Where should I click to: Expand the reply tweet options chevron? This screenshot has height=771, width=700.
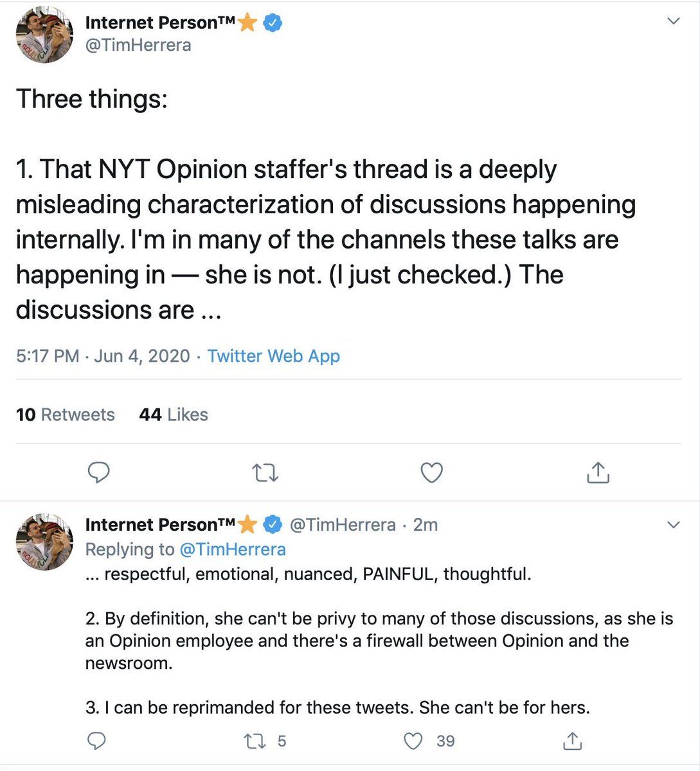pos(673,525)
